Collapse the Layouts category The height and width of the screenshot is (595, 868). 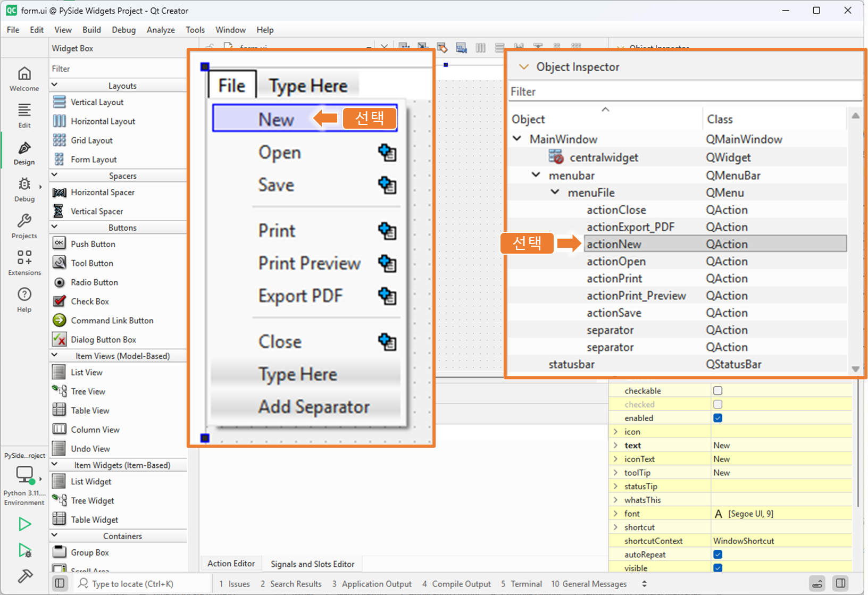[x=54, y=85]
